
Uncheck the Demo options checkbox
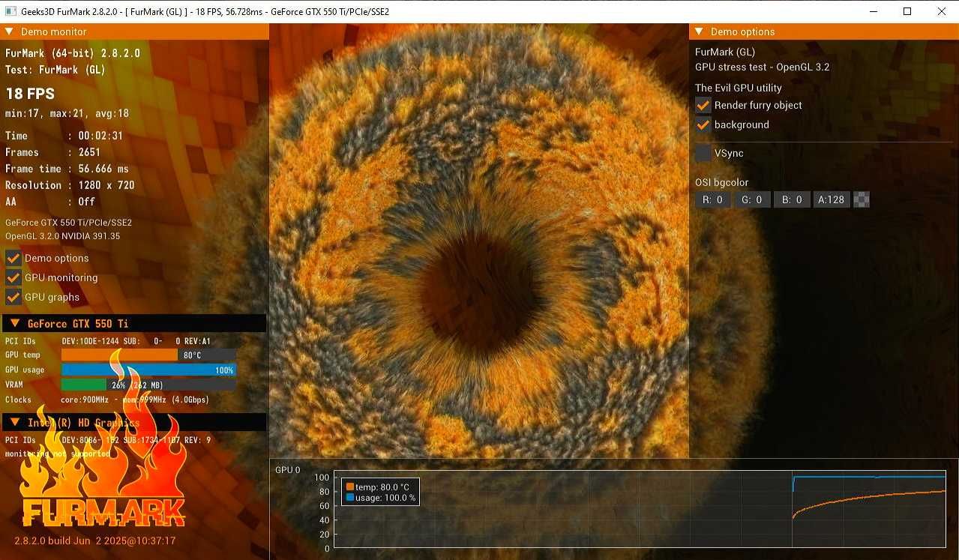pos(13,258)
